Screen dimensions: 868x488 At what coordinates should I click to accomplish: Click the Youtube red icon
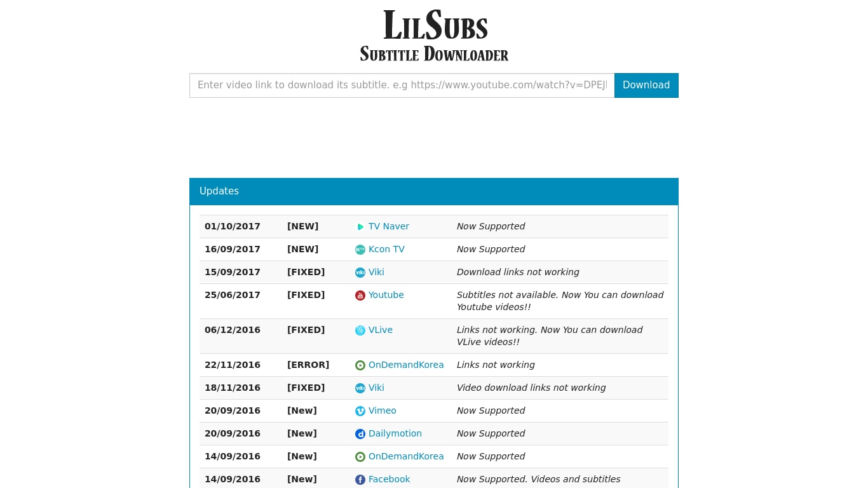tap(360, 295)
